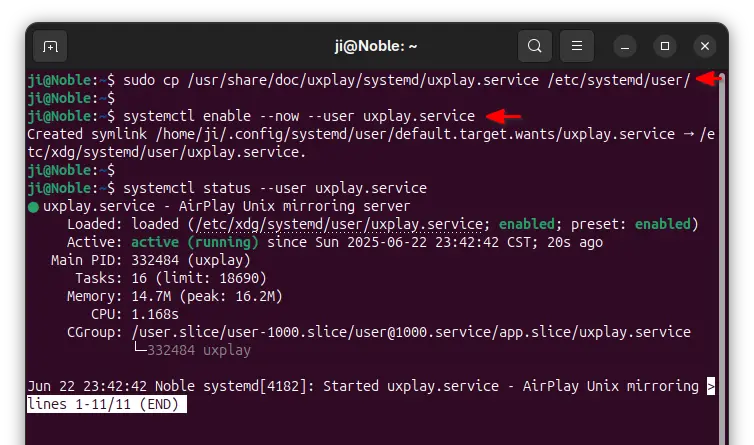754x445 pixels.
Task: Open the hamburger main menu
Action: (577, 46)
